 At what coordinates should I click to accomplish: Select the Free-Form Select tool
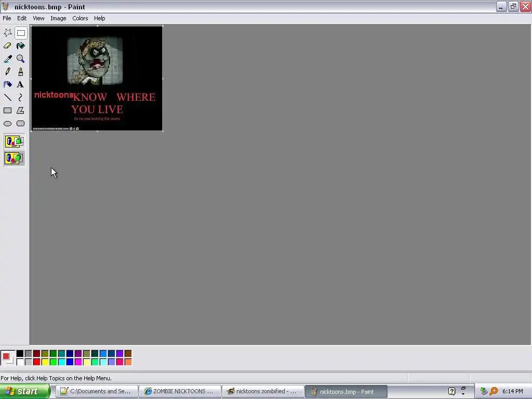(x=7, y=33)
